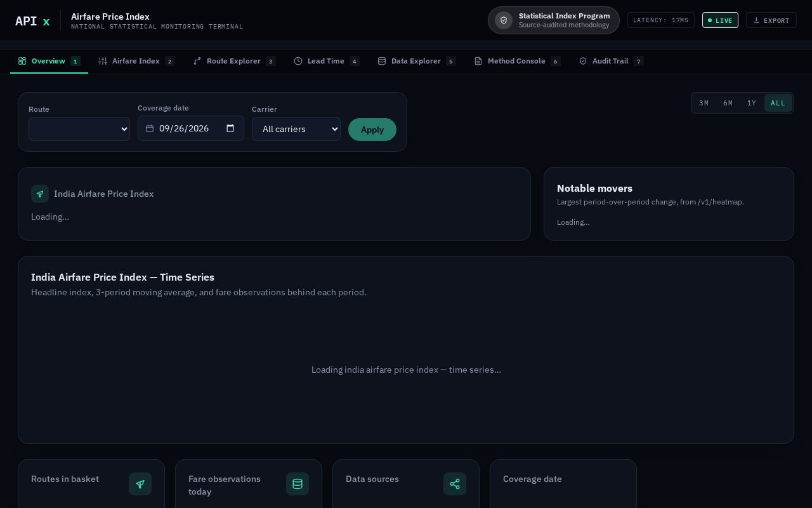This screenshot has height=508, width=812.
Task: Click the Data Explorer database icon
Action: 382,61
